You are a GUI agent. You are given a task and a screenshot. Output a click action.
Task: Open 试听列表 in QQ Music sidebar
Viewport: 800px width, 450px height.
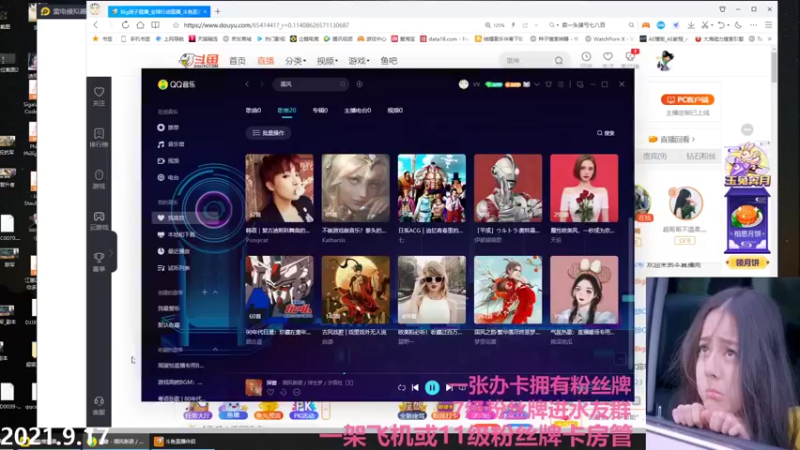[x=174, y=268]
